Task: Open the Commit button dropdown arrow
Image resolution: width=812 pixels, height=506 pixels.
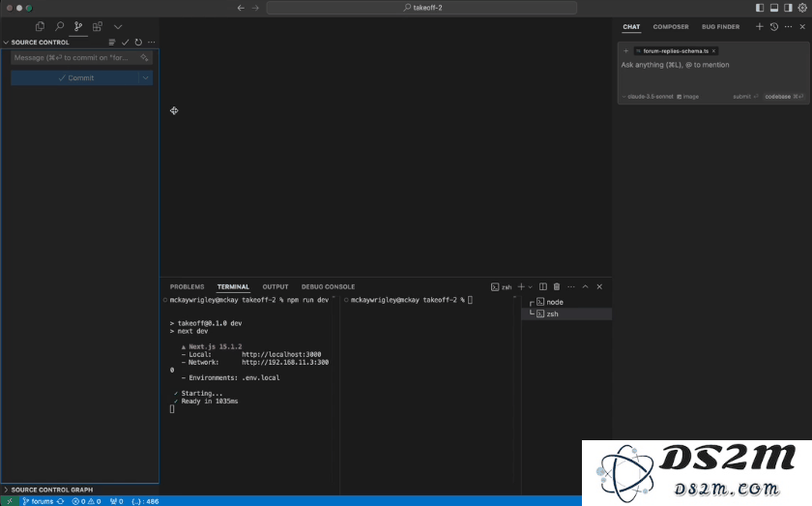Action: 146,77
